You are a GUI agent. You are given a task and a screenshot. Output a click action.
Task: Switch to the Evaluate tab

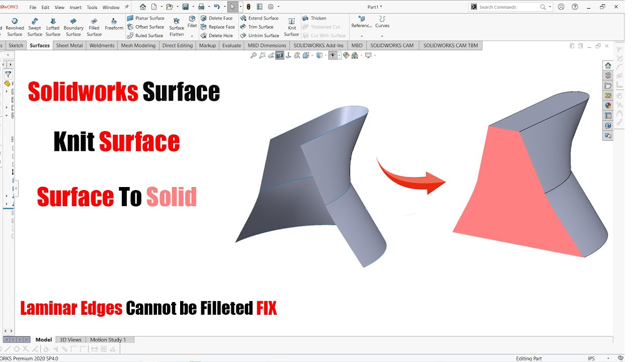(x=231, y=45)
